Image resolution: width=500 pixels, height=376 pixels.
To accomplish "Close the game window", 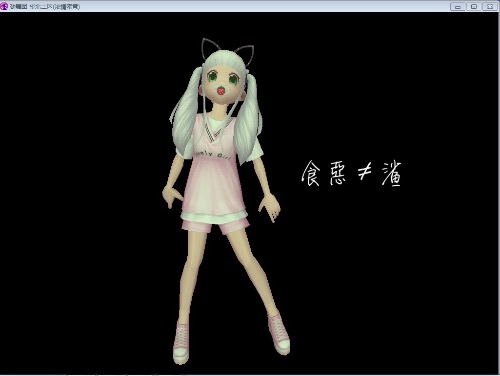I will tap(490, 6).
